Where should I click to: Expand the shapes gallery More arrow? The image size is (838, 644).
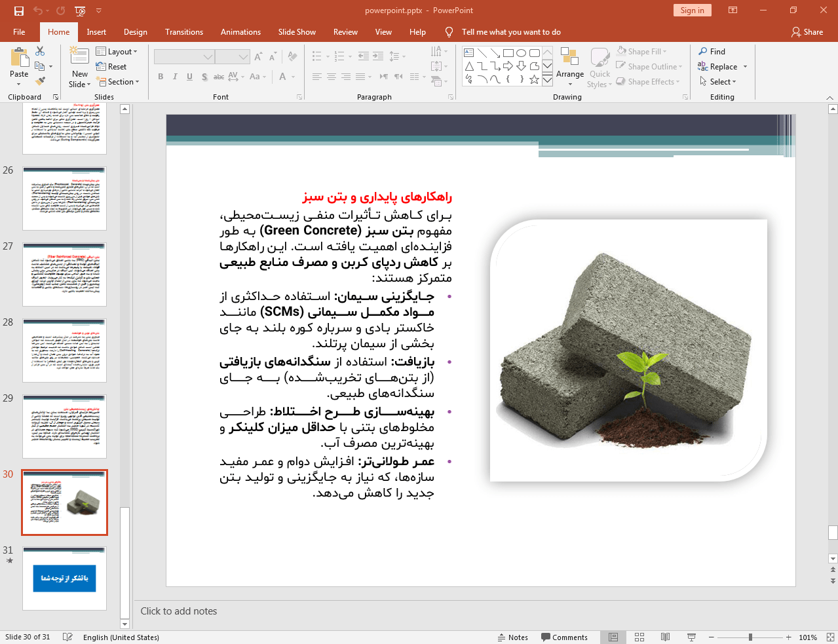[x=547, y=81]
